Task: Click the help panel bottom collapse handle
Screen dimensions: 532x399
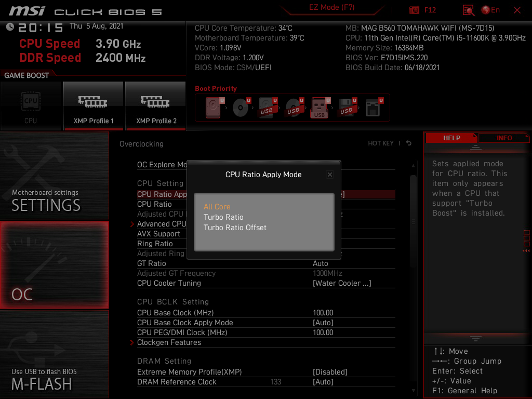Action: tap(475, 338)
